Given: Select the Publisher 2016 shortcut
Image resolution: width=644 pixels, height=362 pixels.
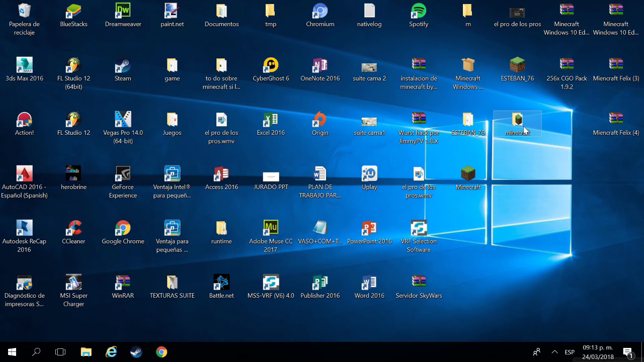Looking at the screenshot, I should (x=320, y=287).
